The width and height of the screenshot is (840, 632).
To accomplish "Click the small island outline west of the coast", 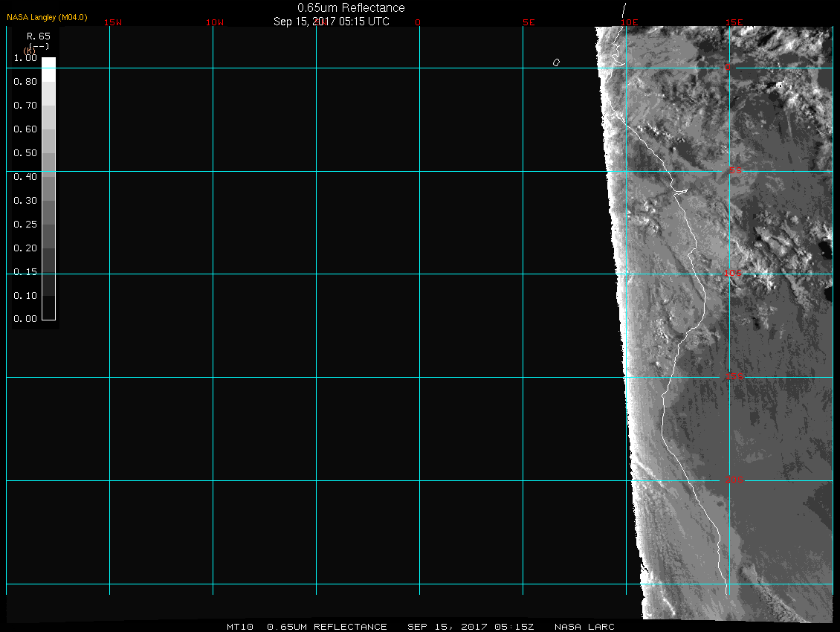I will click(x=556, y=62).
